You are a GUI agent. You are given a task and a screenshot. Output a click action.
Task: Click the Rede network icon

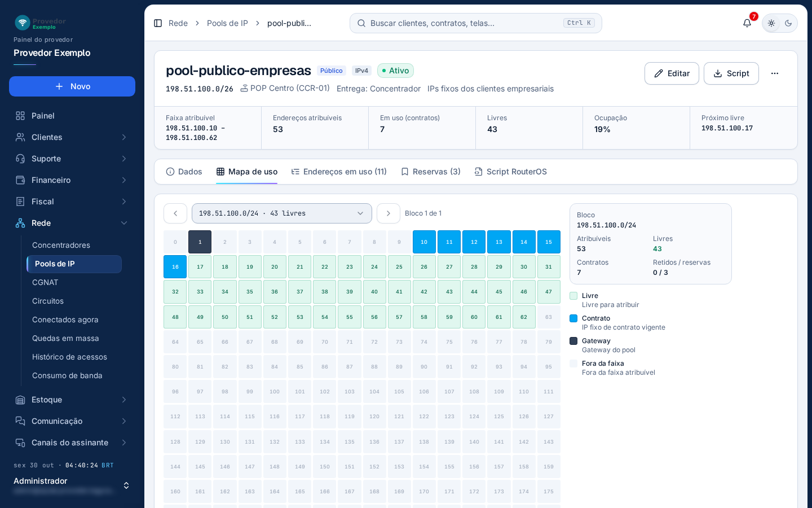point(20,223)
